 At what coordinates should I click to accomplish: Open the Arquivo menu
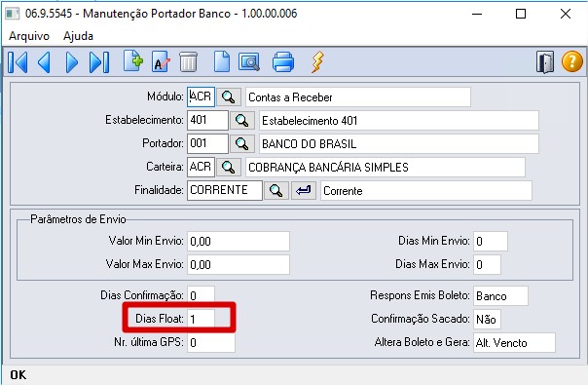(29, 36)
